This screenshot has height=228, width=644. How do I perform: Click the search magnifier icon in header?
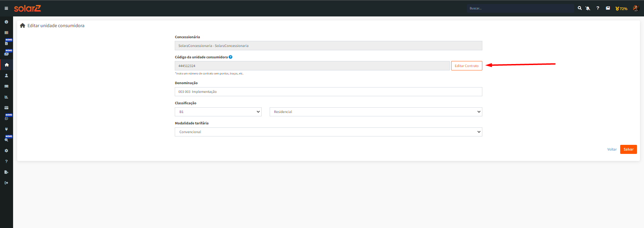pos(580,8)
